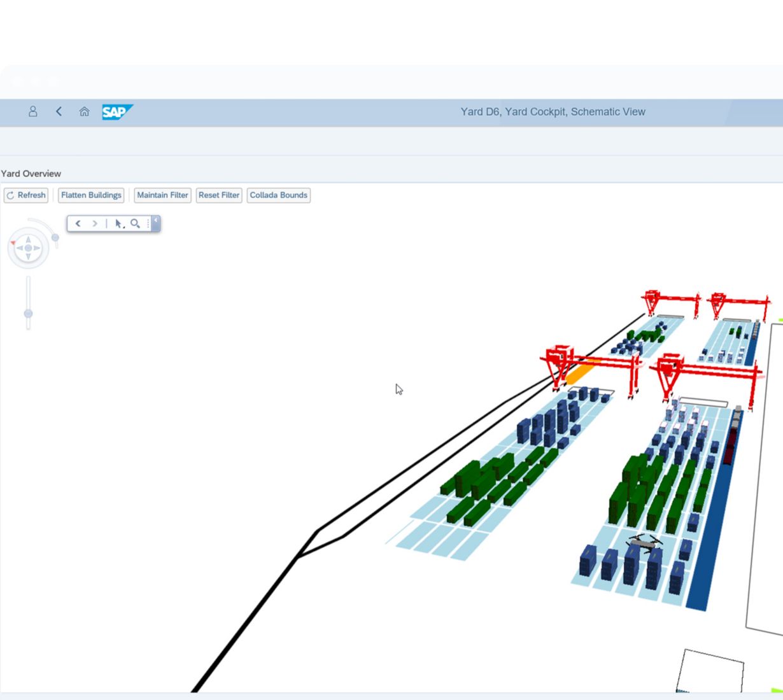Click the rotation arc slider knob
Screen dimensions: 783x700
[55, 237]
